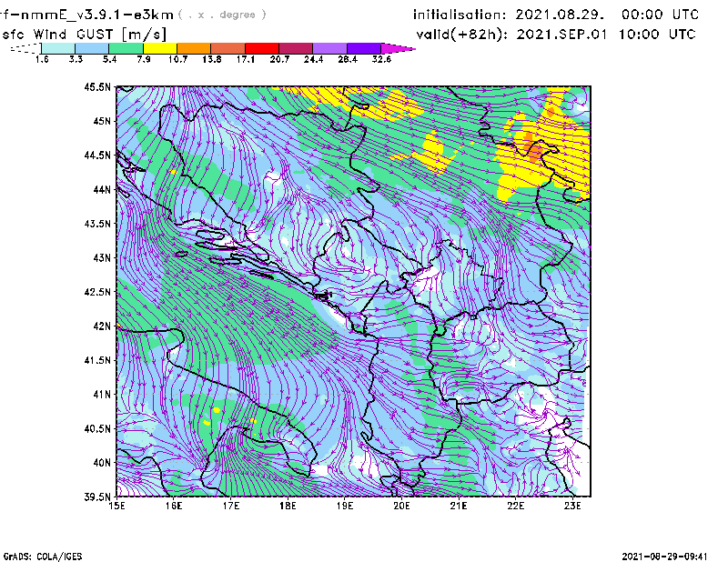Click the green legend swatch
This screenshot has width=728, height=562.
click(126, 48)
